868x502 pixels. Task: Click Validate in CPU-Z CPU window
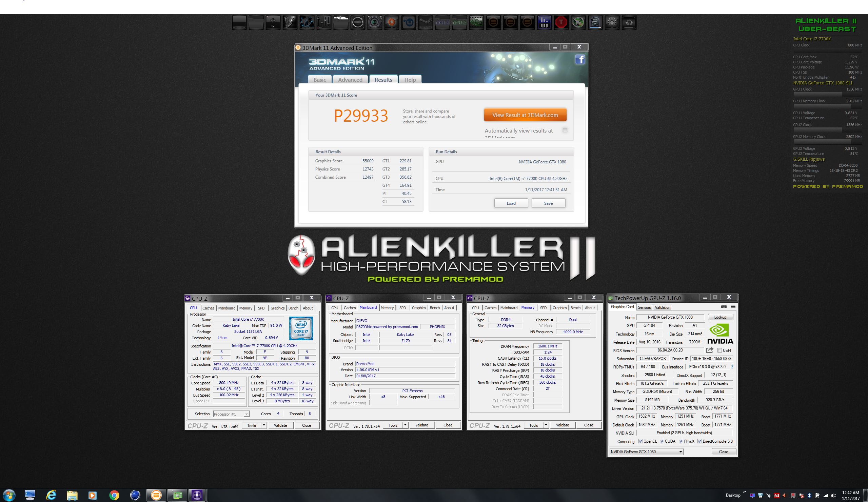[280, 425]
